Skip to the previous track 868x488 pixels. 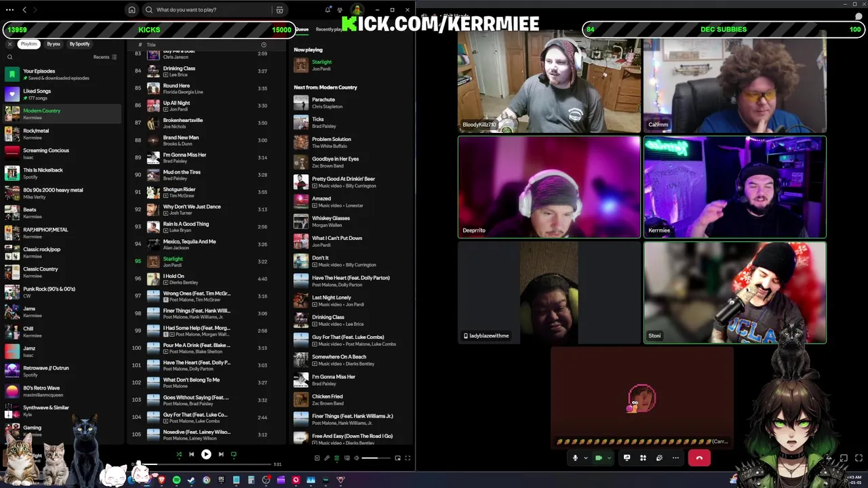click(x=191, y=455)
